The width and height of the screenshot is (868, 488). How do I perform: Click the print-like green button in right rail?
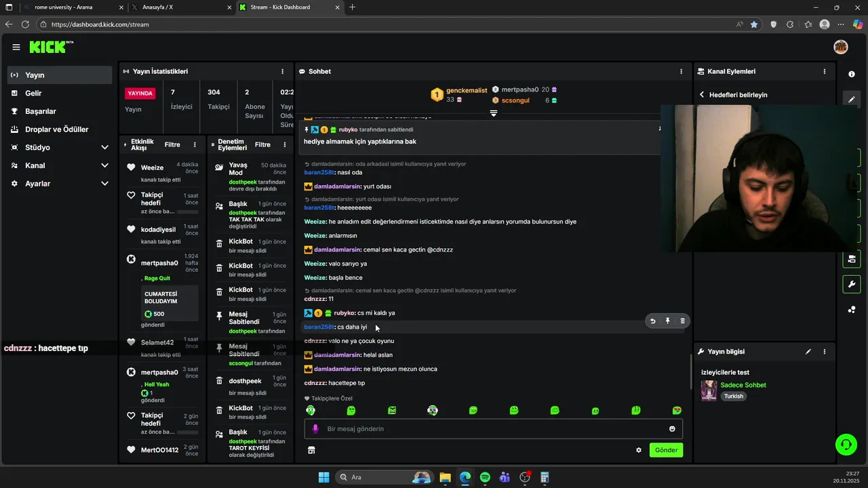(852, 259)
